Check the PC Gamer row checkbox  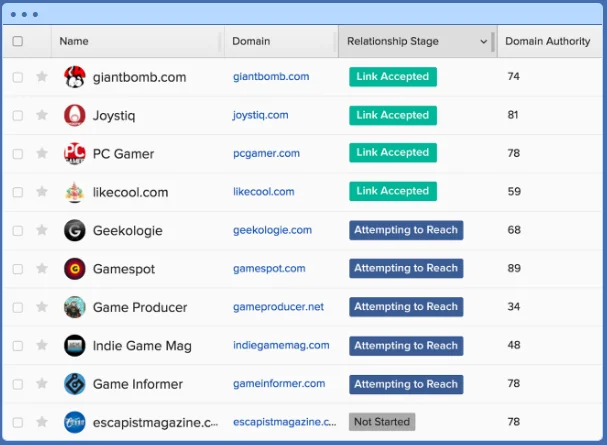click(17, 154)
